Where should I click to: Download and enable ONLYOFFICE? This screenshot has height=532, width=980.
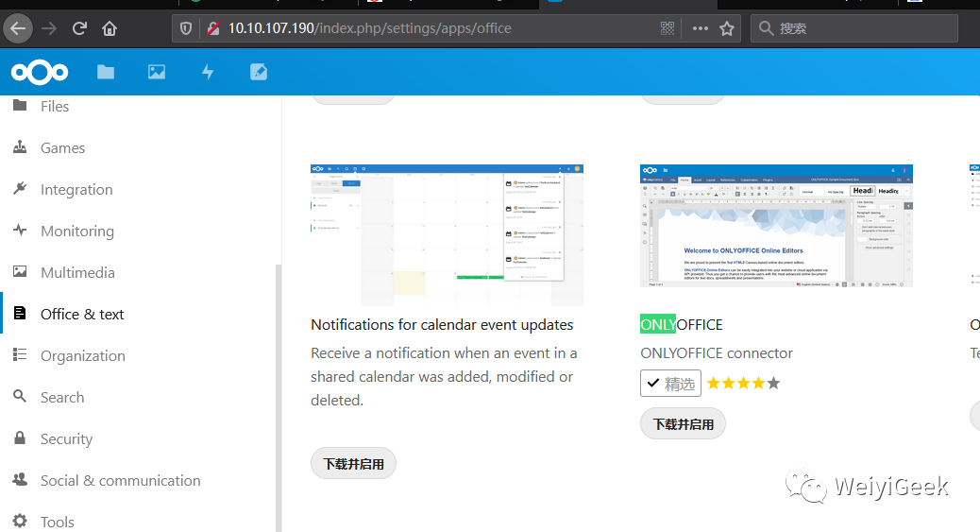(684, 424)
